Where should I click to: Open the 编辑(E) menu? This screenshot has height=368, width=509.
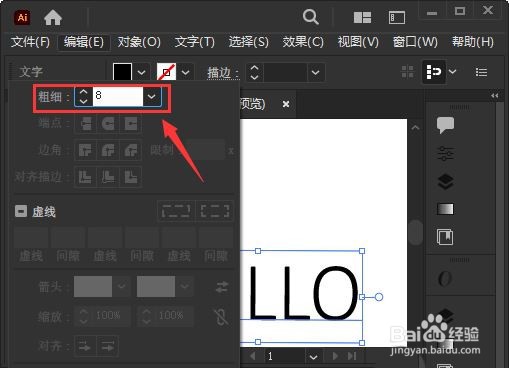click(x=84, y=42)
